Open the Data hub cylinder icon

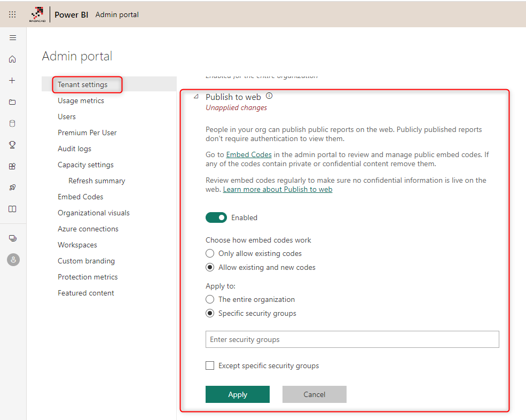[x=13, y=123]
